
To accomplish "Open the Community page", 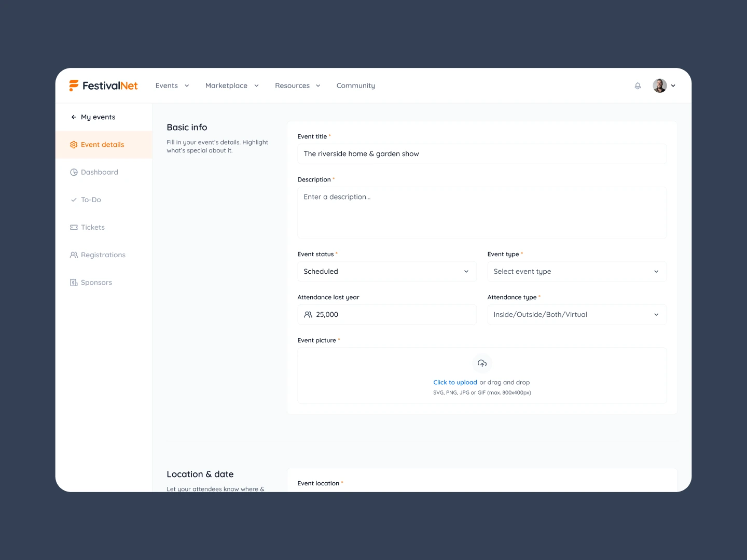I will pyautogui.click(x=355, y=86).
